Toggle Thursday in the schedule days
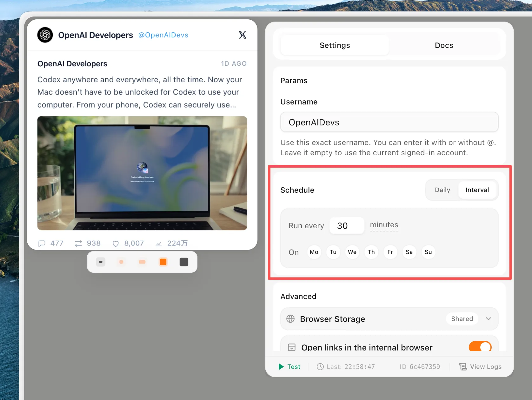 coord(371,252)
